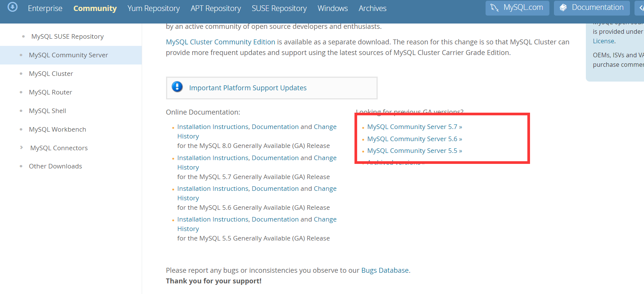The image size is (644, 294).
Task: Open Important Platform Support Updates link
Action: click(x=248, y=88)
